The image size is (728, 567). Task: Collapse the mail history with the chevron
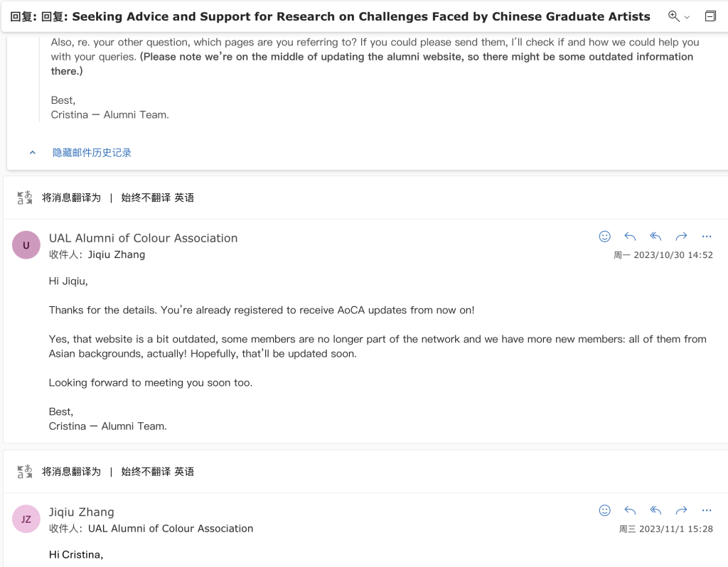[x=33, y=153]
